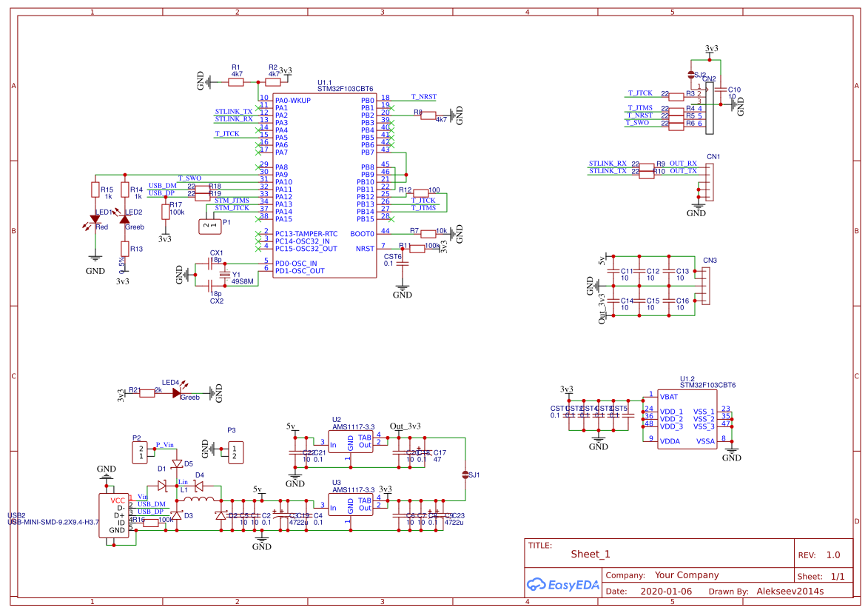Select the U2 AMS1117-3.3 regulator
Viewport: 868px width, 613px height.
tap(351, 442)
